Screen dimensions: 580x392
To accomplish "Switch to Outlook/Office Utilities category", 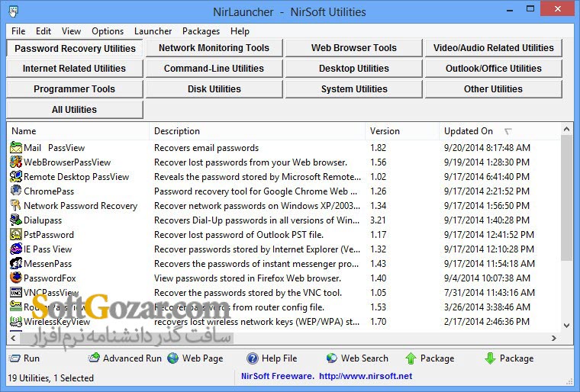I will click(494, 69).
